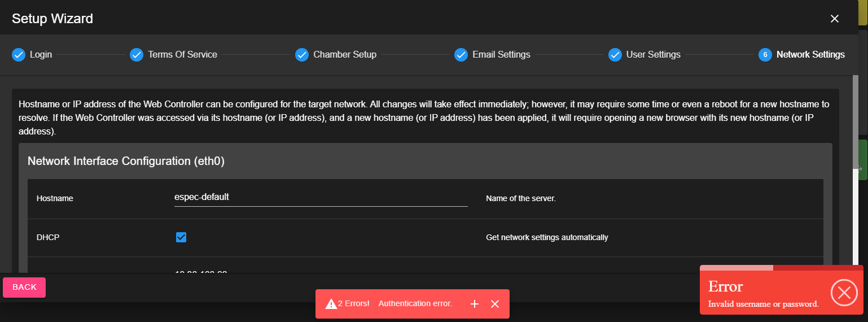Click the Terms Of Service checkmark icon

[x=137, y=55]
